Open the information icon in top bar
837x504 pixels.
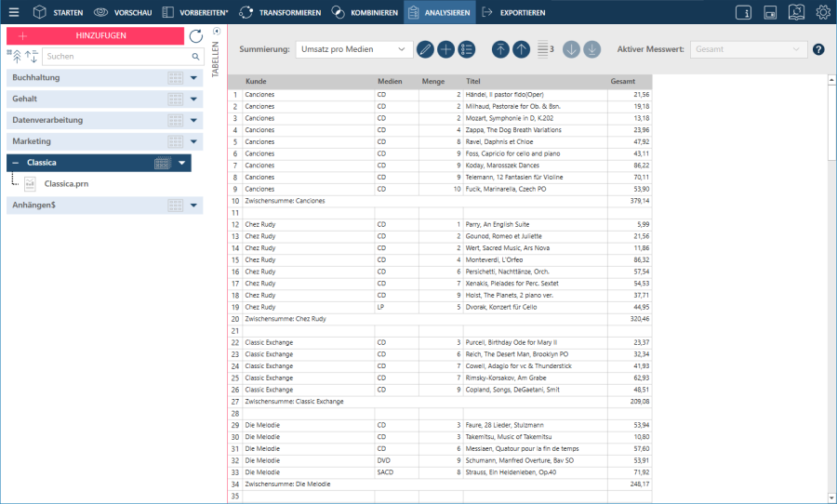(743, 12)
